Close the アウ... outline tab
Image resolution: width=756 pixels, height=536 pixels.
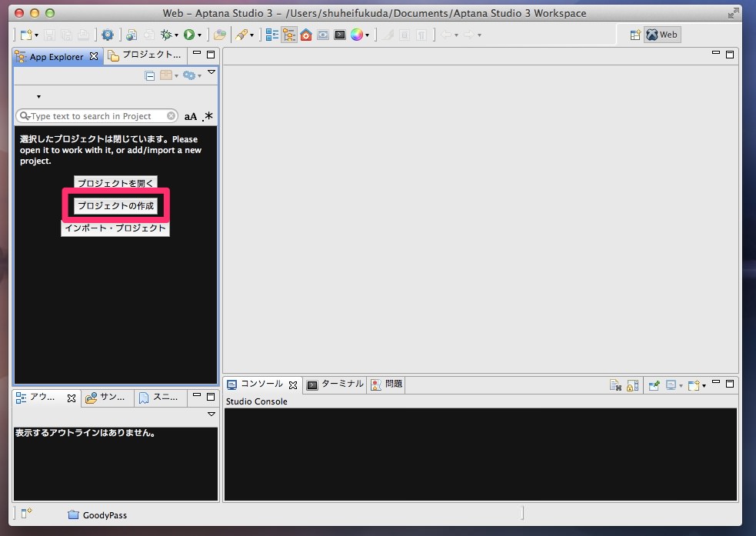coord(72,398)
